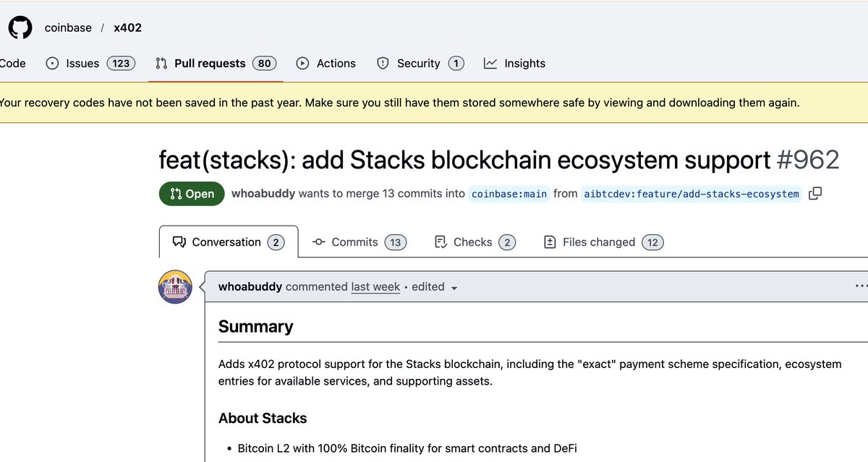The image size is (868, 462).
Task: Click the Issues count badge 123
Action: [121, 64]
